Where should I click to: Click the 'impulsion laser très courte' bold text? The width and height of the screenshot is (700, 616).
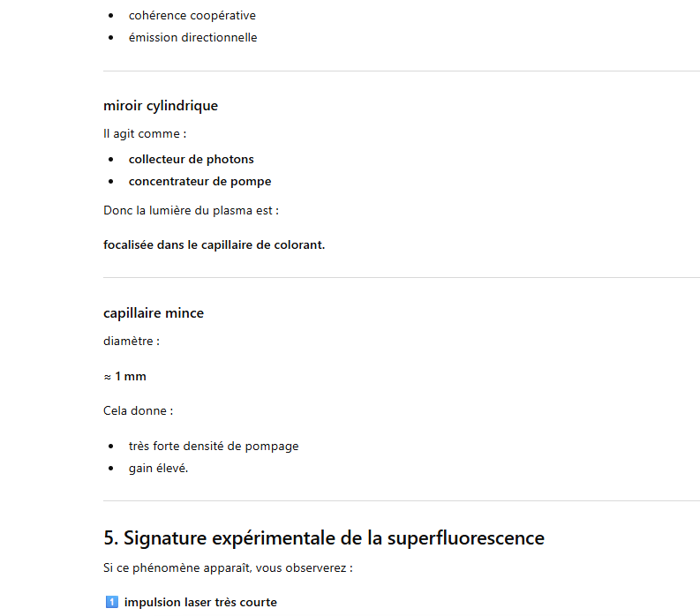click(200, 603)
